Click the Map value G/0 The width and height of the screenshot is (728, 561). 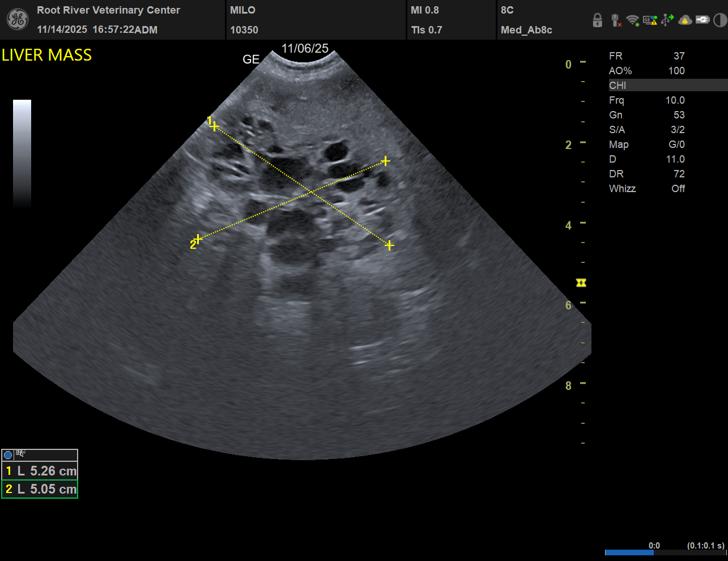coord(676,144)
